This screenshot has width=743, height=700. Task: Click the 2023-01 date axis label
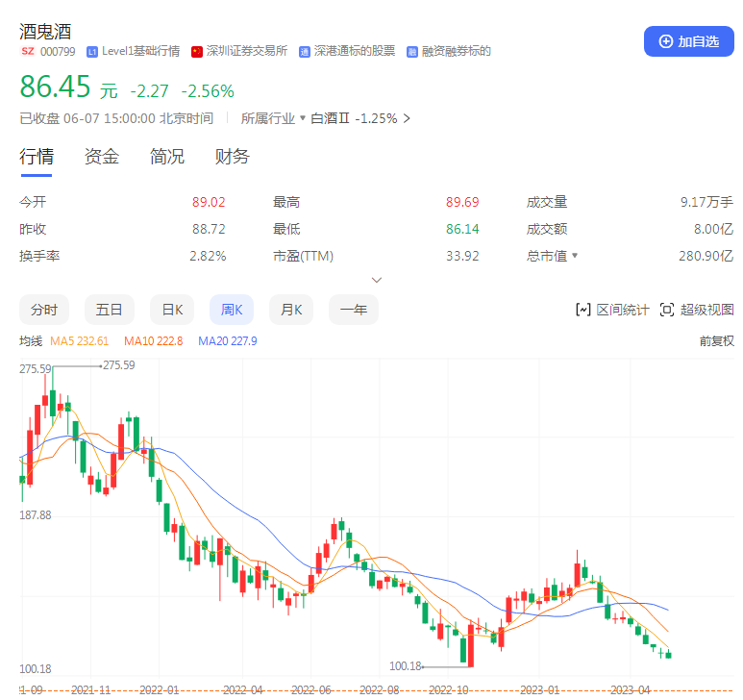[540, 689]
